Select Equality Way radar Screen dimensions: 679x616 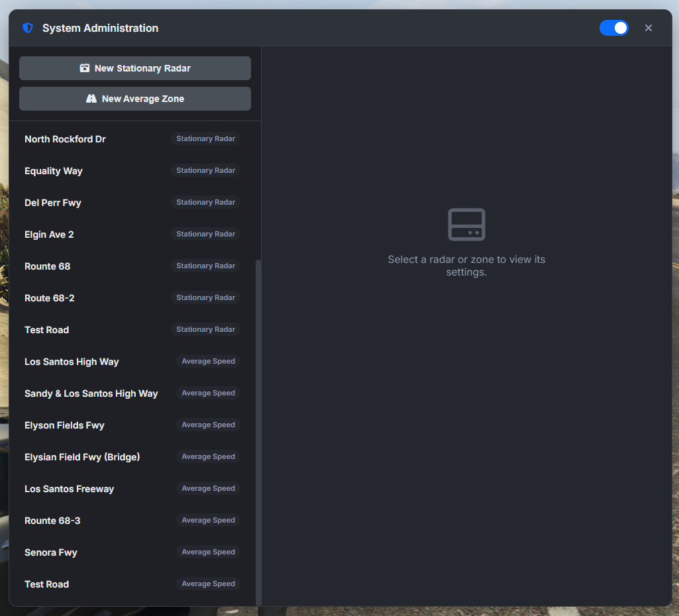point(132,170)
